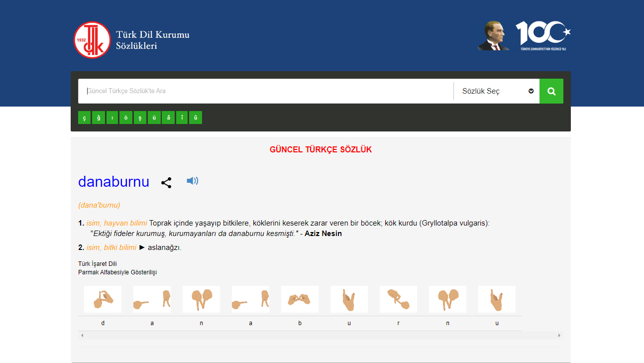
Task: Click the TDK round red logo
Action: click(x=92, y=40)
